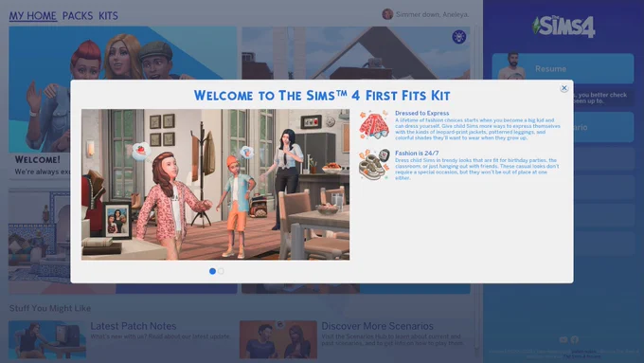
Task: Click the lightbulb icon on the hero image
Action: click(458, 37)
